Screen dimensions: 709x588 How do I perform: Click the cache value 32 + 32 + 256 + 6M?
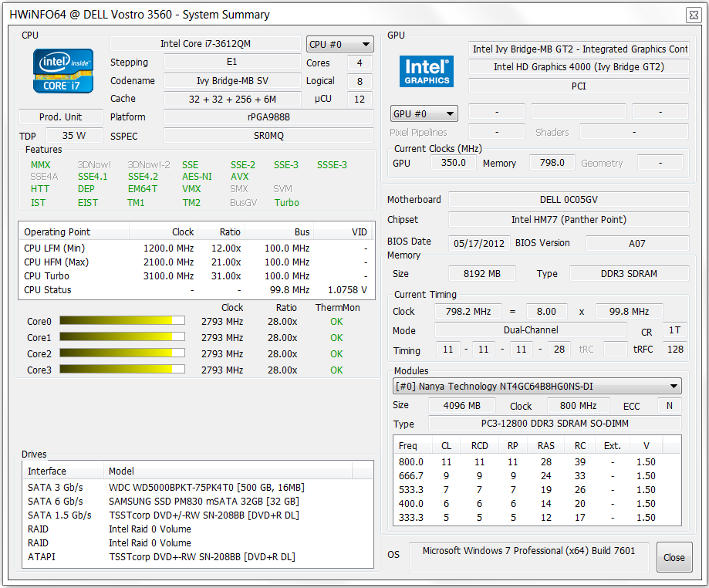pyautogui.click(x=232, y=99)
